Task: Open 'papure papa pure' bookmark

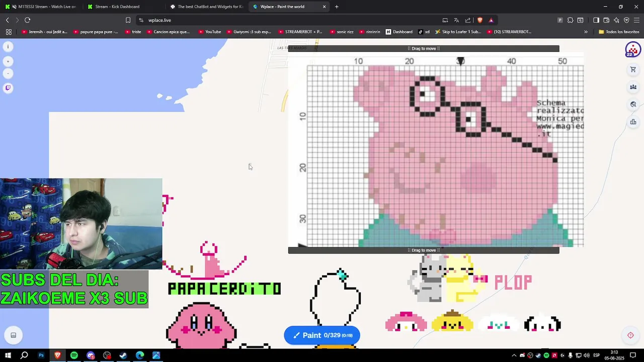Action: click(x=96, y=32)
